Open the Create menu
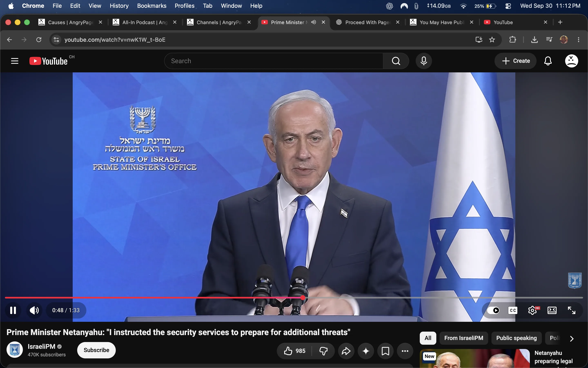Image resolution: width=588 pixels, height=368 pixels. (516, 61)
